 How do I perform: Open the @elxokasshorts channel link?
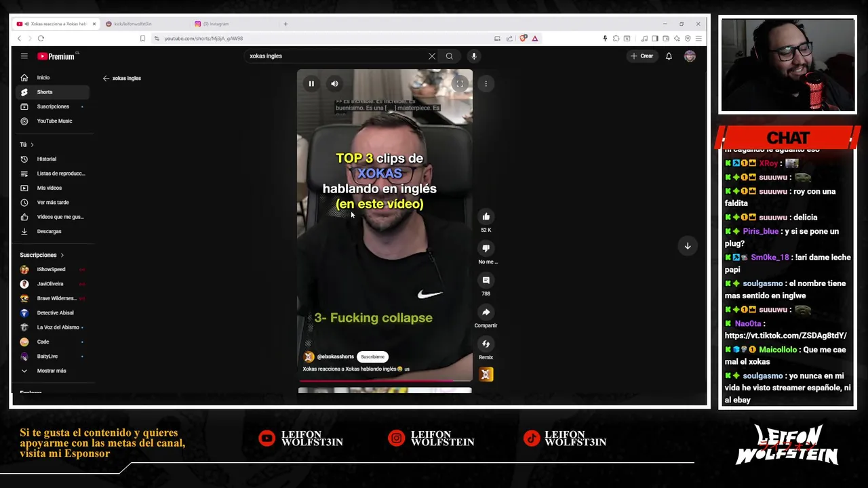[335, 357]
